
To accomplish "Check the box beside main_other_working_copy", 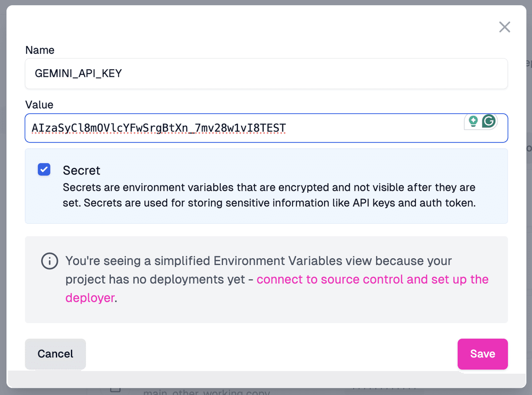I will click(115, 390).
